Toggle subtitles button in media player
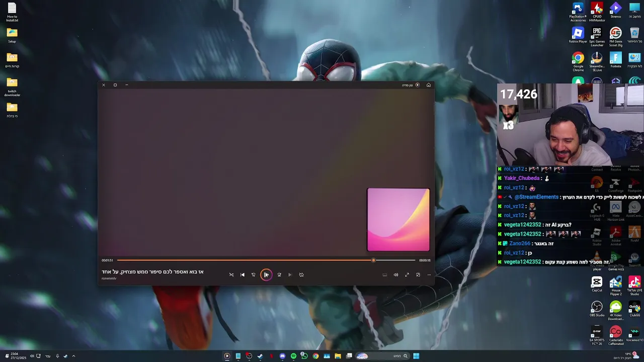644x362 pixels. click(385, 275)
